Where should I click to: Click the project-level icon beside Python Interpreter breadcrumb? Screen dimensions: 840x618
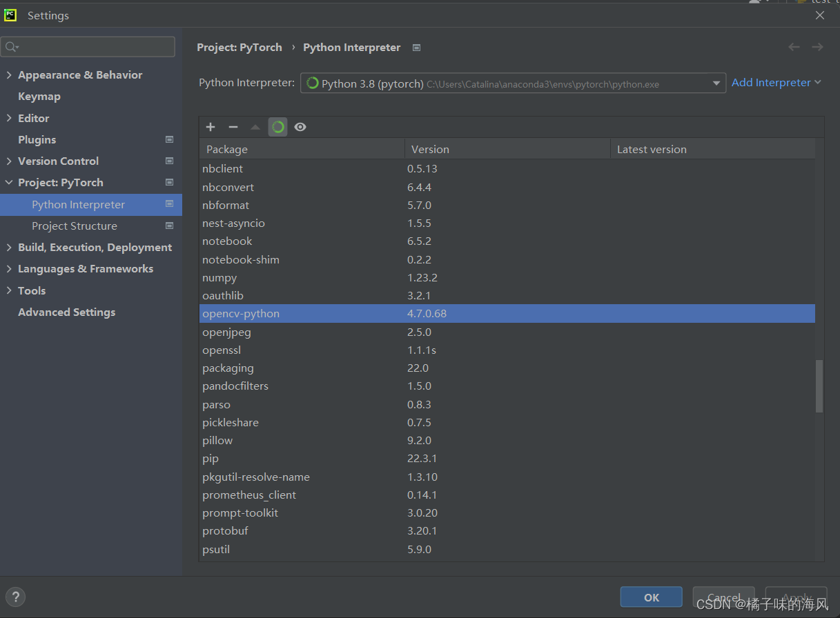[x=416, y=48]
